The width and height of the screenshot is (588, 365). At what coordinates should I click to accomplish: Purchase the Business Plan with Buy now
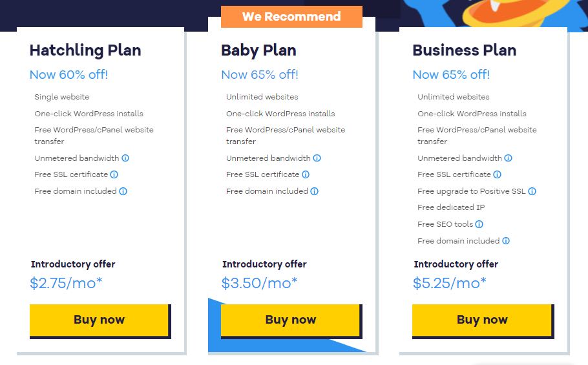(x=482, y=320)
